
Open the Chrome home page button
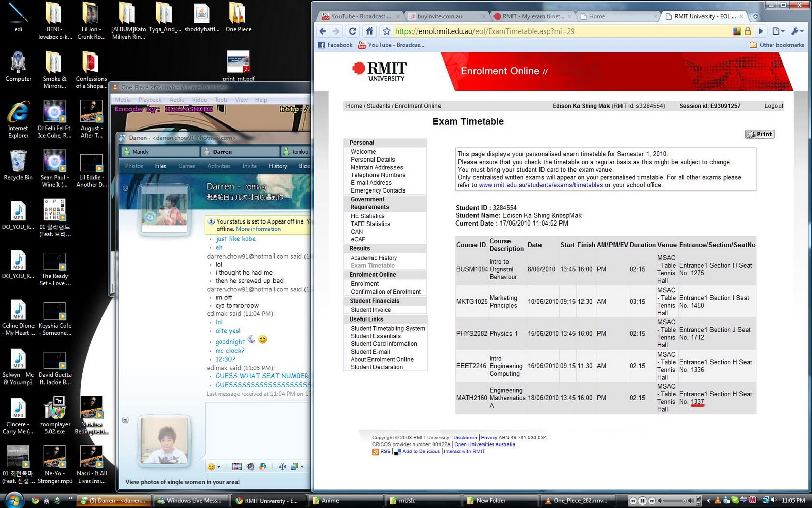[369, 31]
